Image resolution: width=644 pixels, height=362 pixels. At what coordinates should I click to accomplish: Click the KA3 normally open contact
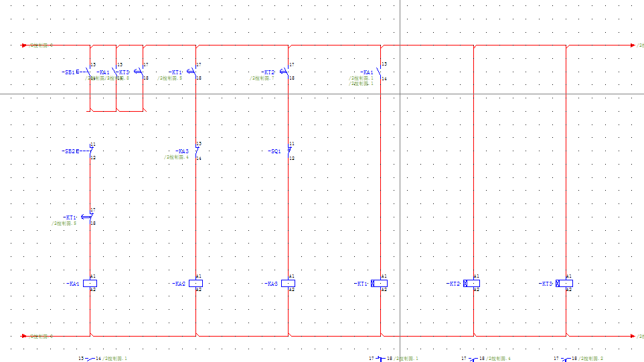click(x=196, y=151)
